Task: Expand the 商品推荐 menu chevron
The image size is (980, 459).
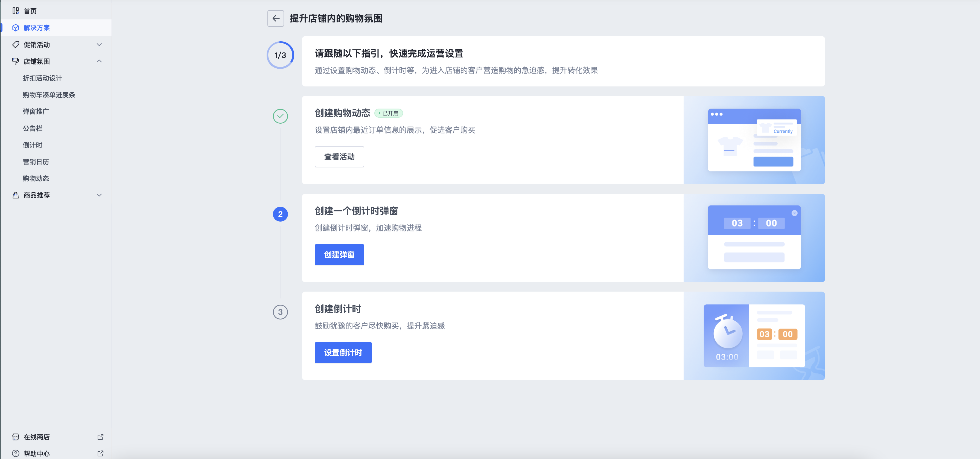Action: coord(99,195)
